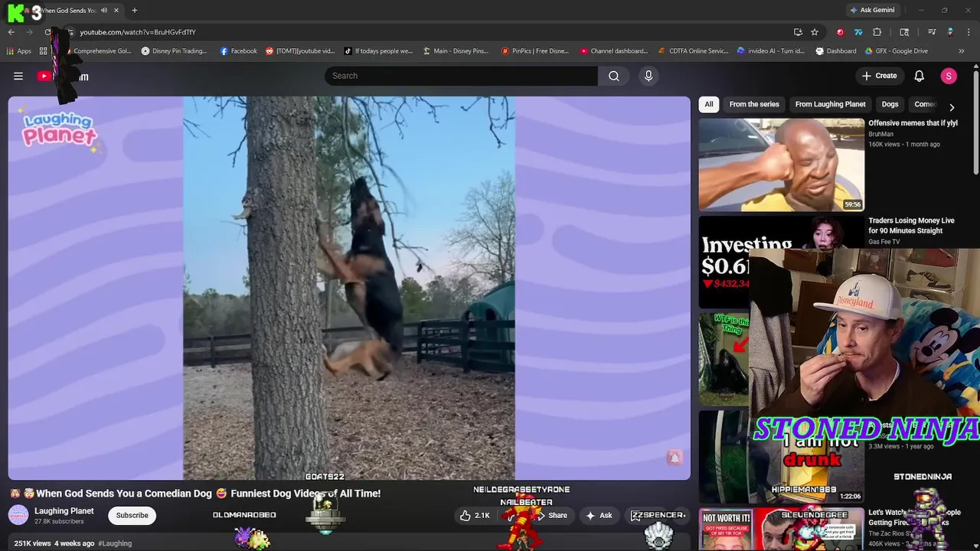Open Laughing Planet channel avatar

coord(18,515)
